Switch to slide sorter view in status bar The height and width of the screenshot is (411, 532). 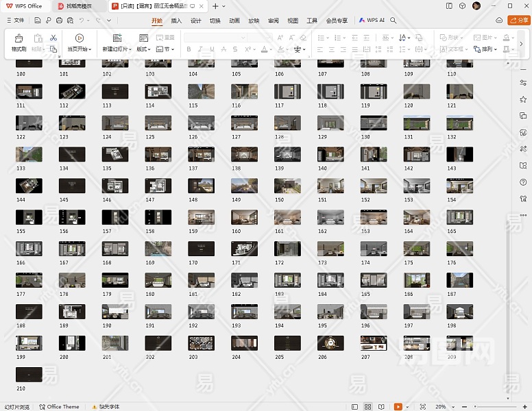(369, 407)
